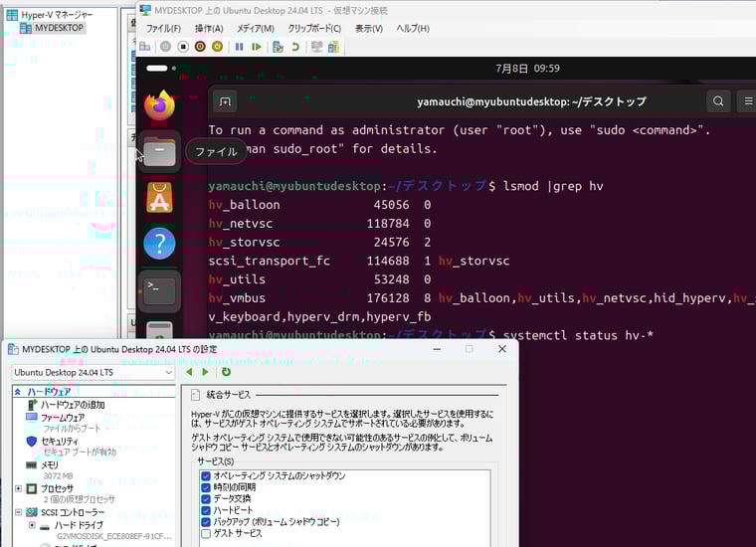Screen dimensions: 756x547
Task: Expand the プロセッサ tree node
Action: click(x=18, y=488)
